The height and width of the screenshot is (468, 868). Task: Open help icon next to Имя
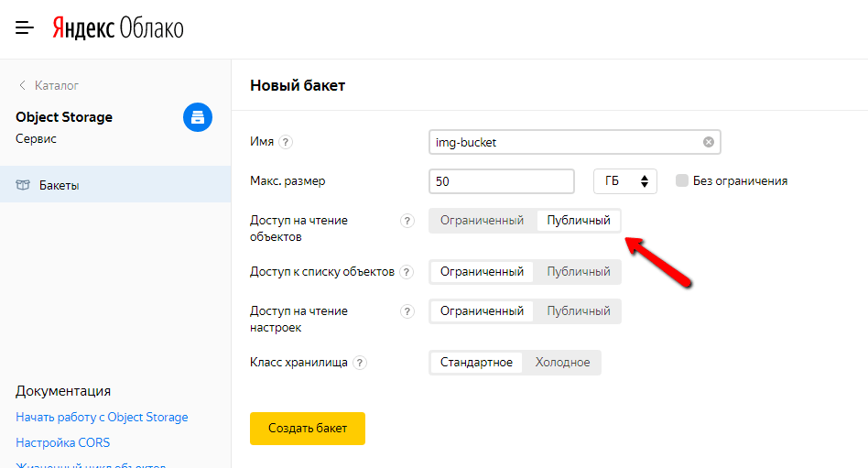point(286,142)
